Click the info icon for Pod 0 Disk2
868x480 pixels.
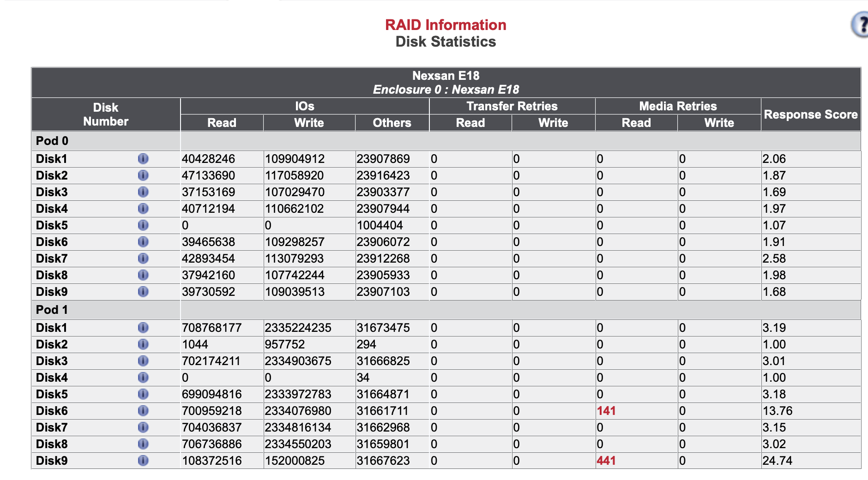143,175
